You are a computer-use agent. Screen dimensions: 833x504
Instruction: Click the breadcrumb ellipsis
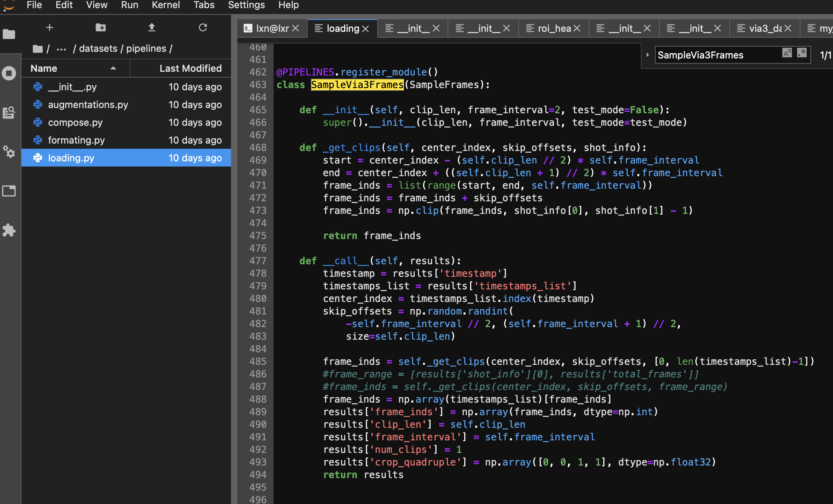(61, 49)
